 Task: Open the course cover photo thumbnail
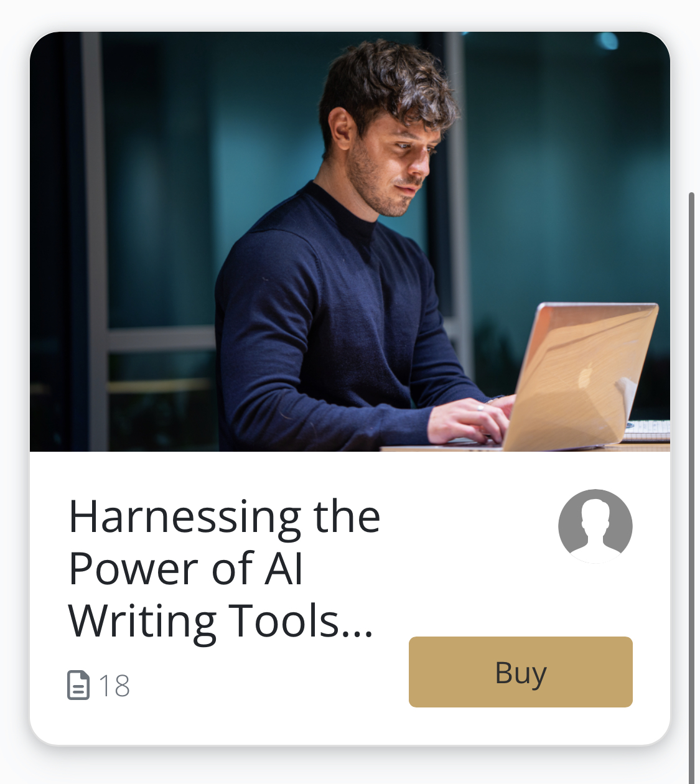[x=350, y=241]
